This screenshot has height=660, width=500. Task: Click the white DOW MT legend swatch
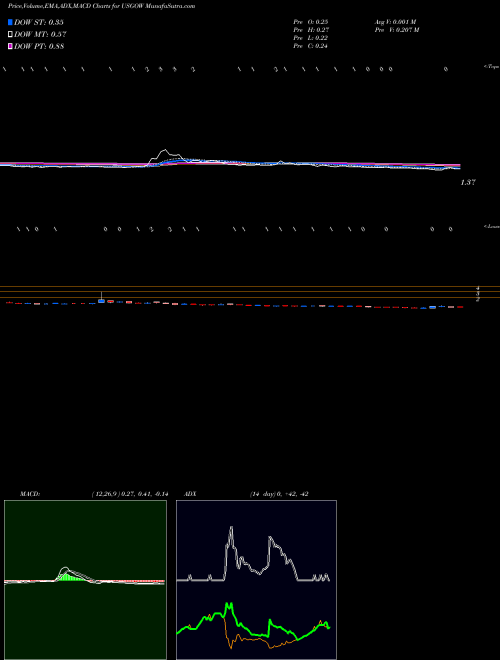pyautogui.click(x=10, y=35)
